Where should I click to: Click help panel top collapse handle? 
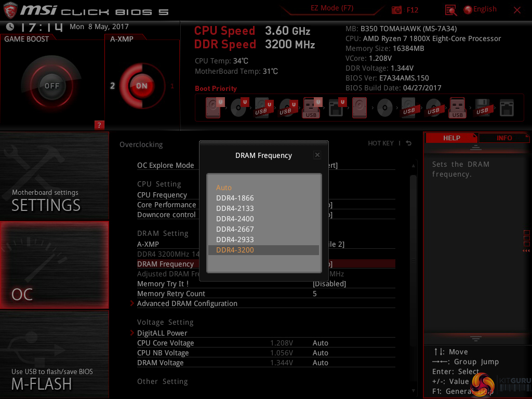(476, 148)
